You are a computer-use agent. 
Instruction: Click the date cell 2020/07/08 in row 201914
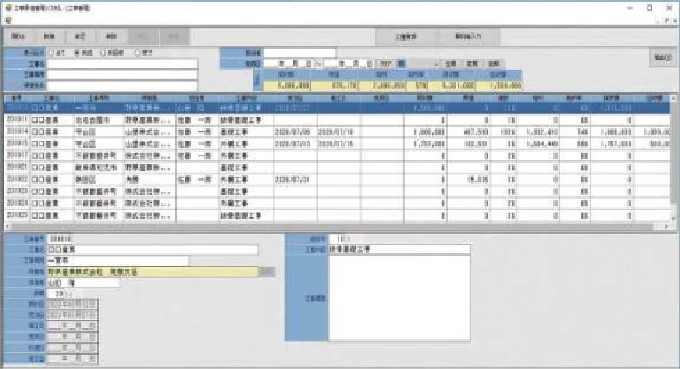(295, 132)
